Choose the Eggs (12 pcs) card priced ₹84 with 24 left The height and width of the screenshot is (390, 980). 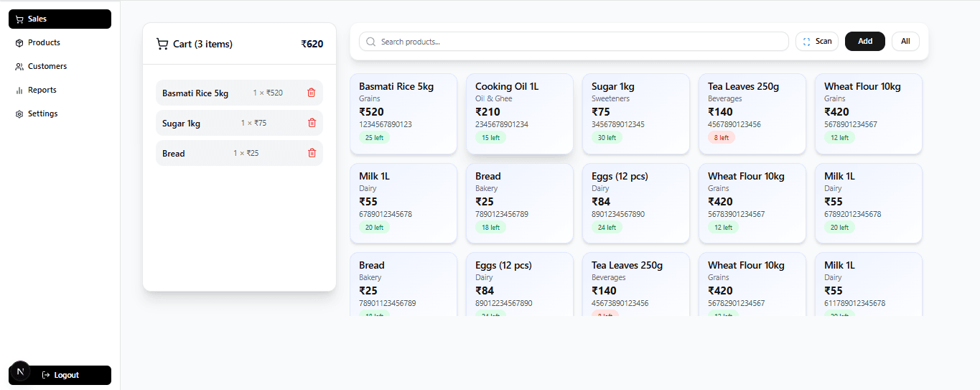pyautogui.click(x=636, y=203)
